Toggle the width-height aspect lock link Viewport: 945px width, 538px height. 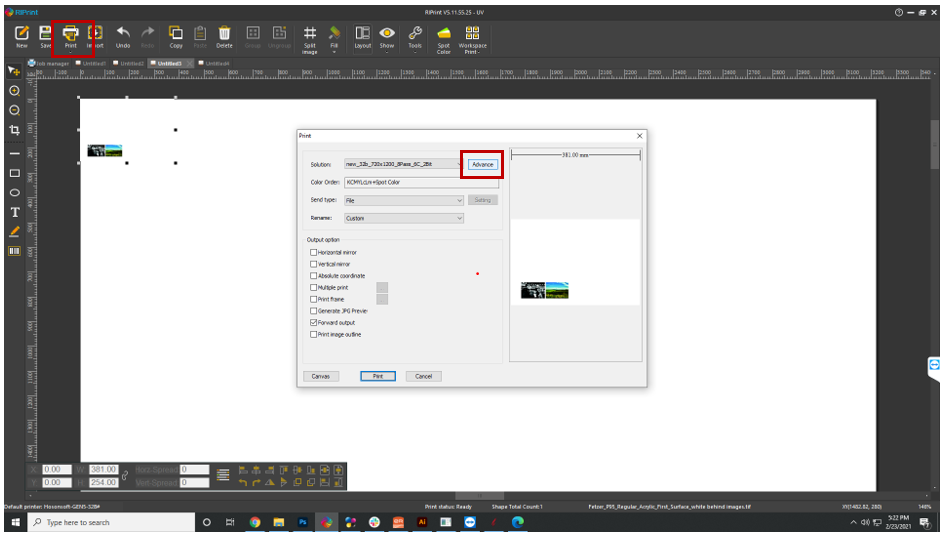(125, 475)
